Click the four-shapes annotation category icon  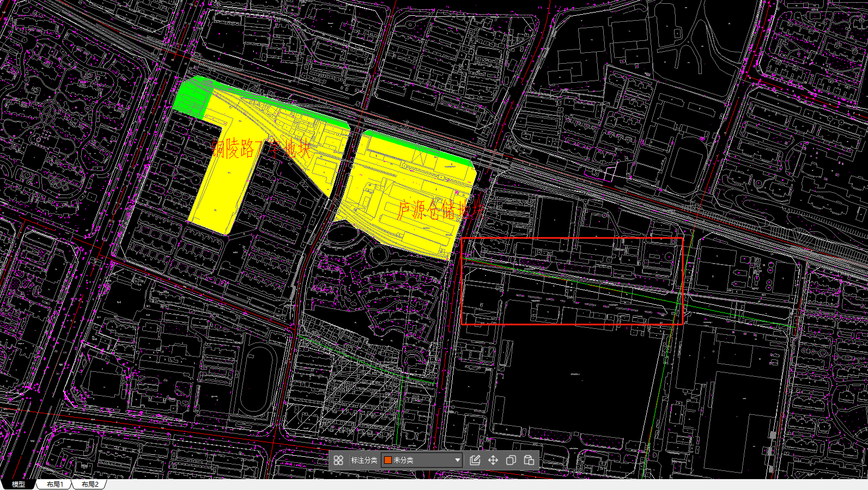(338, 460)
